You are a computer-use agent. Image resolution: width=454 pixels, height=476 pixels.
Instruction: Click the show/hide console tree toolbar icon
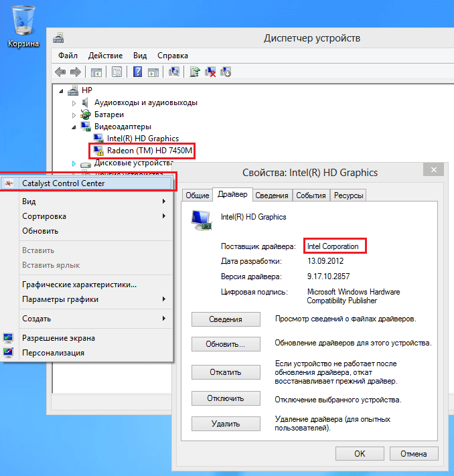96,72
